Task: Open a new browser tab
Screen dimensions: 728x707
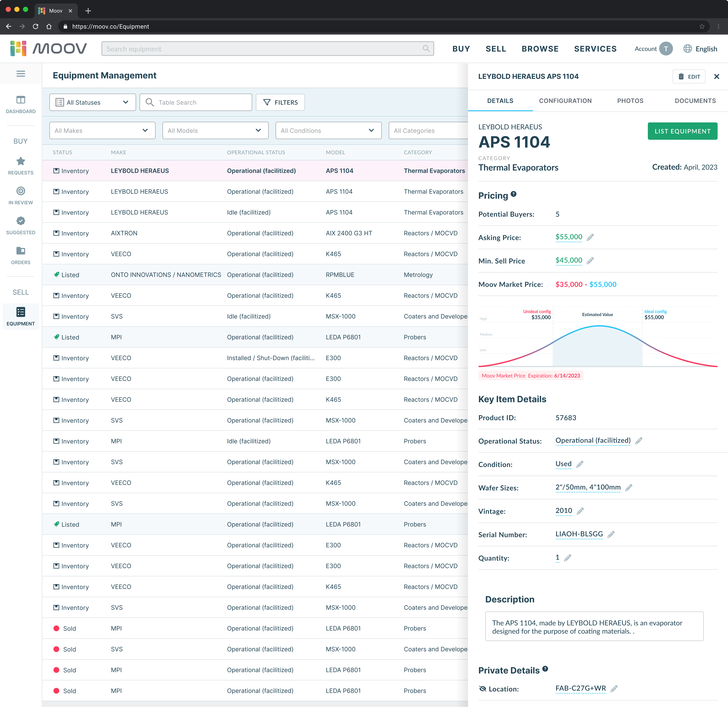Action: (88, 11)
